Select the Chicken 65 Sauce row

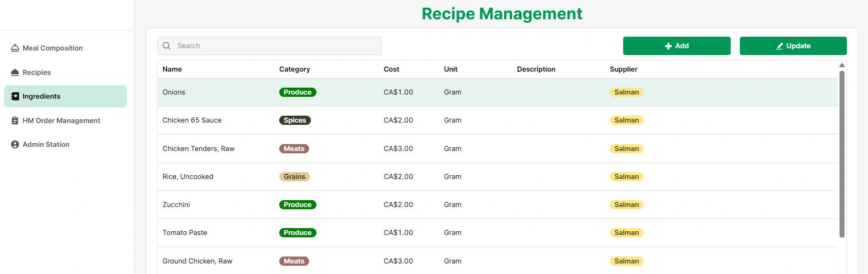498,120
